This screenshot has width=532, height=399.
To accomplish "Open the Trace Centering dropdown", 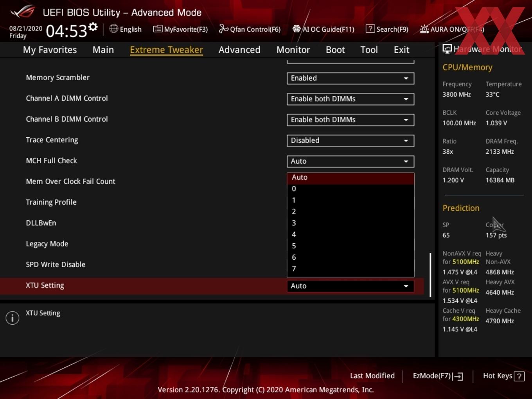I will pyautogui.click(x=350, y=140).
